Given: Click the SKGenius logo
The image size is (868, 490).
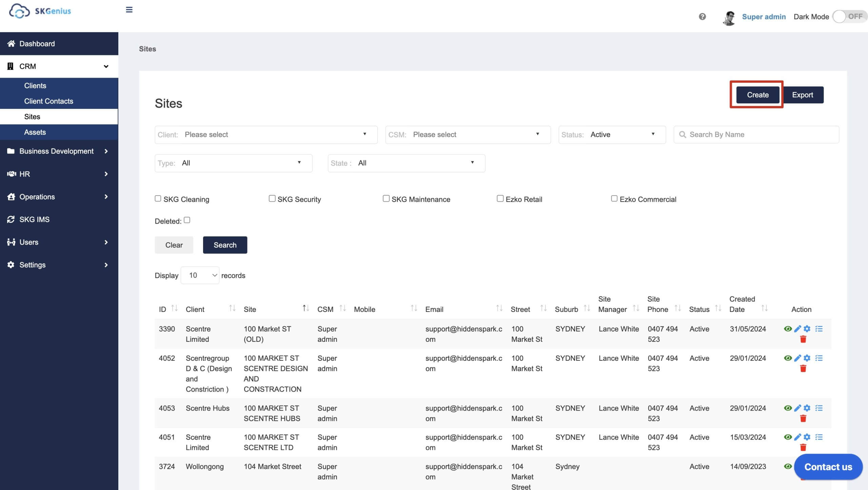Looking at the screenshot, I should [x=40, y=11].
